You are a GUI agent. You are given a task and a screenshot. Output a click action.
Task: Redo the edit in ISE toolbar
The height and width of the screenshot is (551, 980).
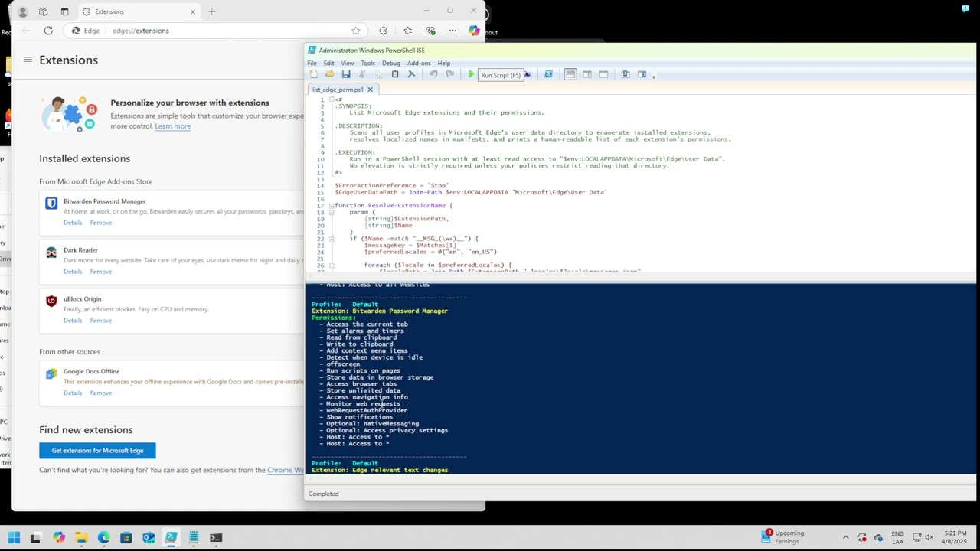coord(449,74)
